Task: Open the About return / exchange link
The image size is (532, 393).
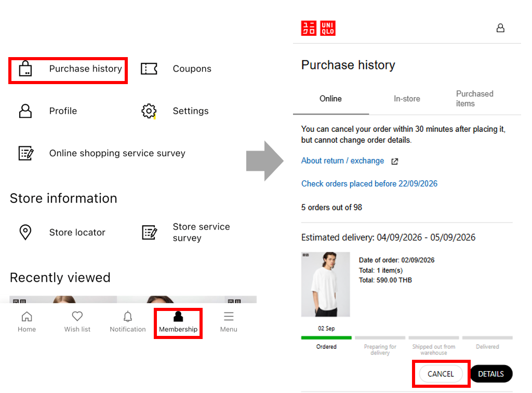Action: pyautogui.click(x=343, y=161)
